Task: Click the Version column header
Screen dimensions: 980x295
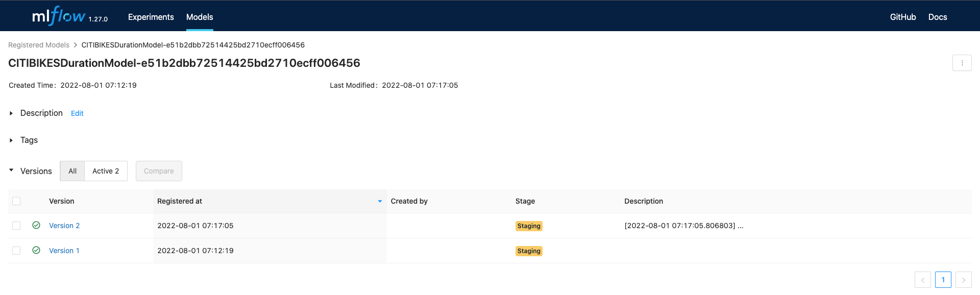Action: pos(62,201)
